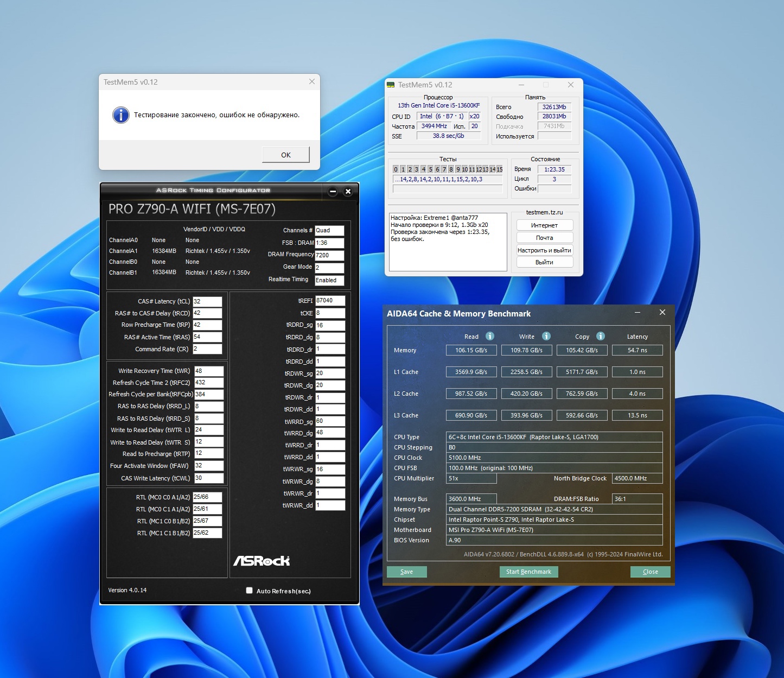Close the ASRock Timing Configurator window

coord(348,192)
